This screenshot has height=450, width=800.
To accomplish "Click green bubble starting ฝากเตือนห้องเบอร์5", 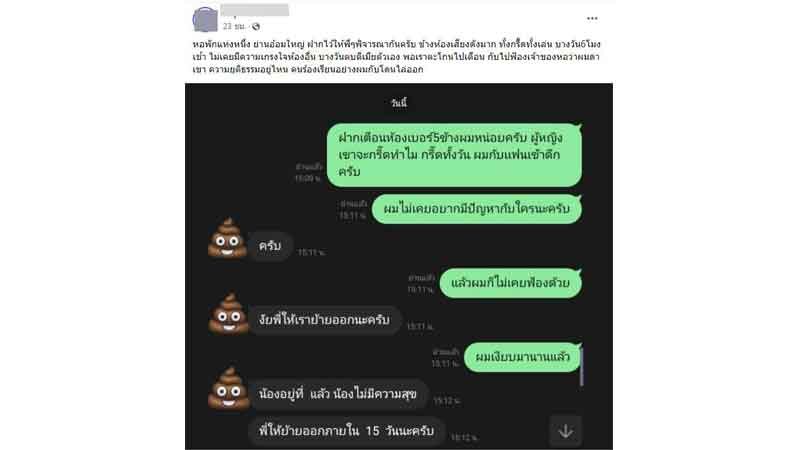I will tap(454, 155).
